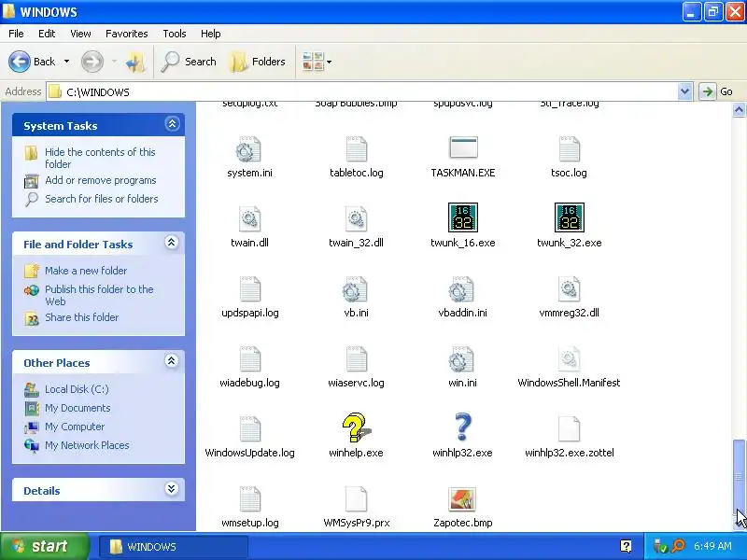The width and height of the screenshot is (747, 560).
Task: Expand the address bar dropdown
Action: coord(684,91)
